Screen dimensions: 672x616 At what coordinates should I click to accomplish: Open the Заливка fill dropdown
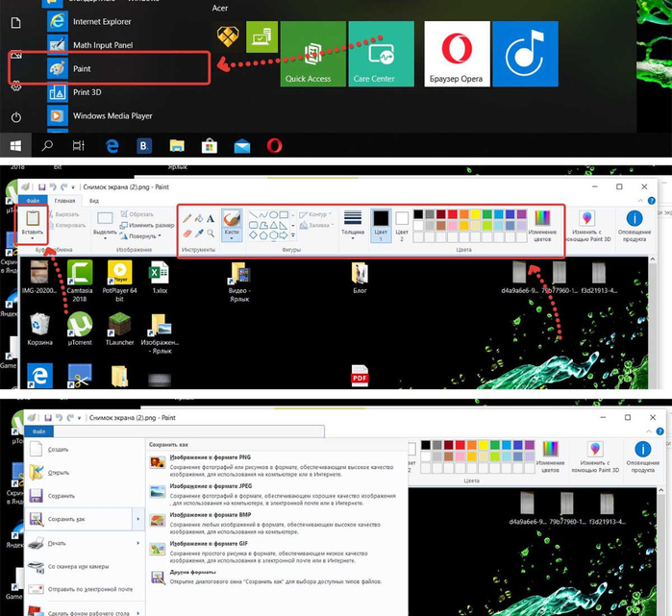tap(316, 225)
